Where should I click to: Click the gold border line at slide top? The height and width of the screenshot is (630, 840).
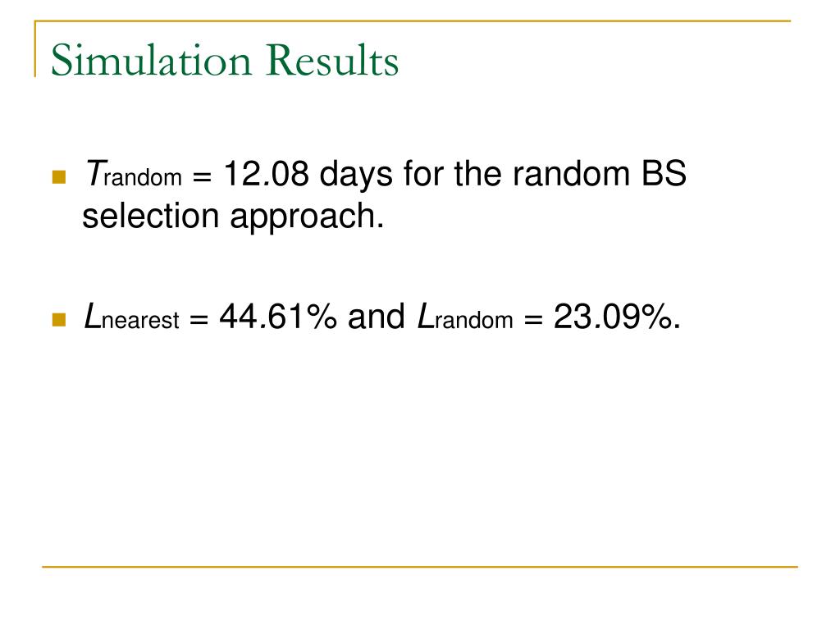(413, 21)
